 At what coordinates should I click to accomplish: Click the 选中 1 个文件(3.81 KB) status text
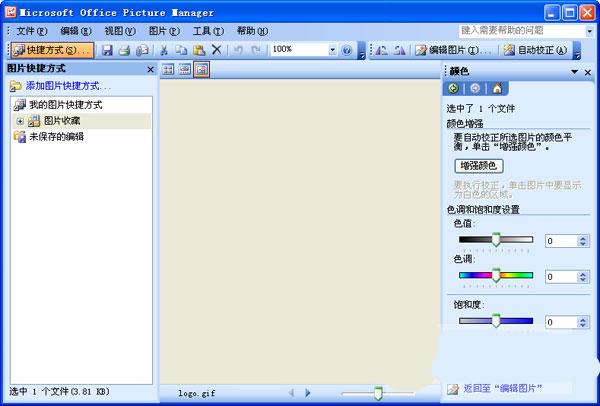click(x=59, y=391)
